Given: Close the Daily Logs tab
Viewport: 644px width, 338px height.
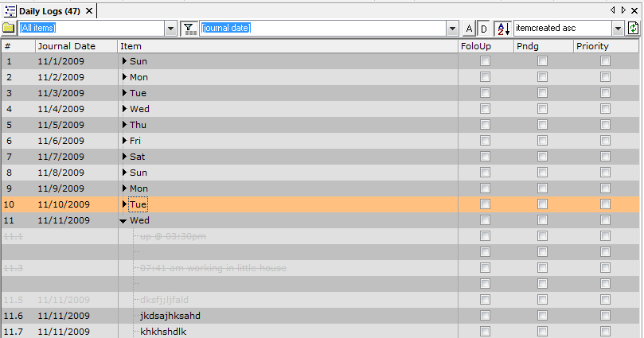Looking at the screenshot, I should 89,10.
